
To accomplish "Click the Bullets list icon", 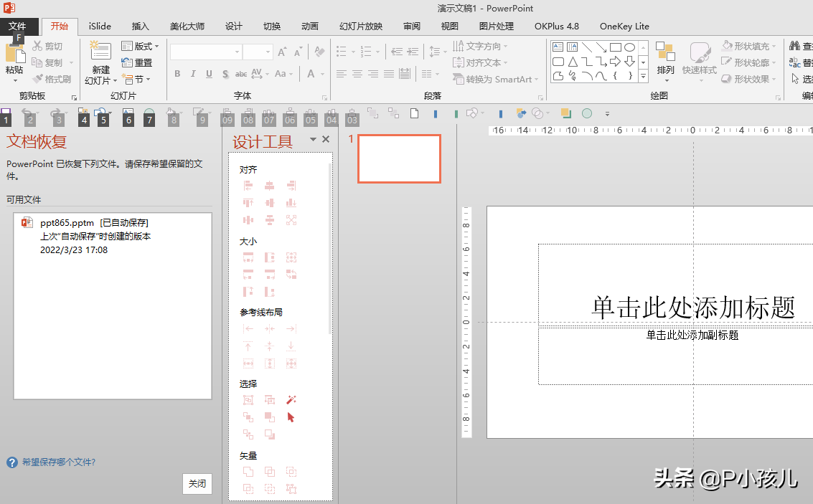I will [x=341, y=52].
